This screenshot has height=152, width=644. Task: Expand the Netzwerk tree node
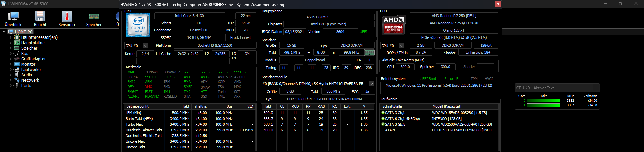coord(10,80)
